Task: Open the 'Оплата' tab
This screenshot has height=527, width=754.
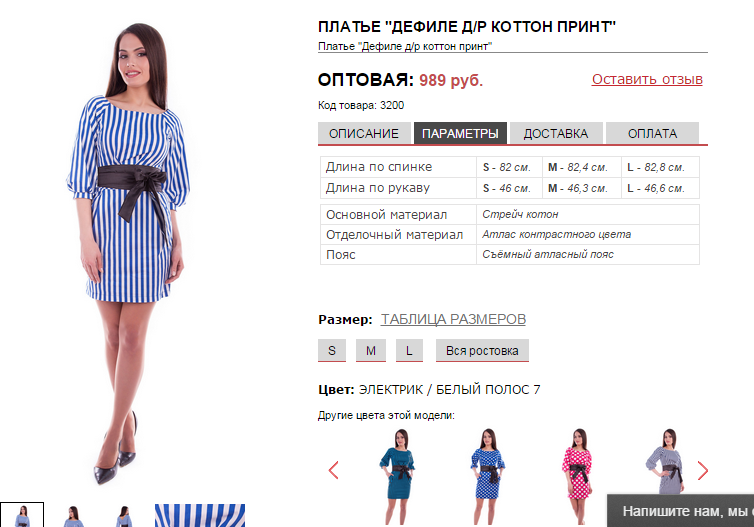Action: click(x=652, y=133)
